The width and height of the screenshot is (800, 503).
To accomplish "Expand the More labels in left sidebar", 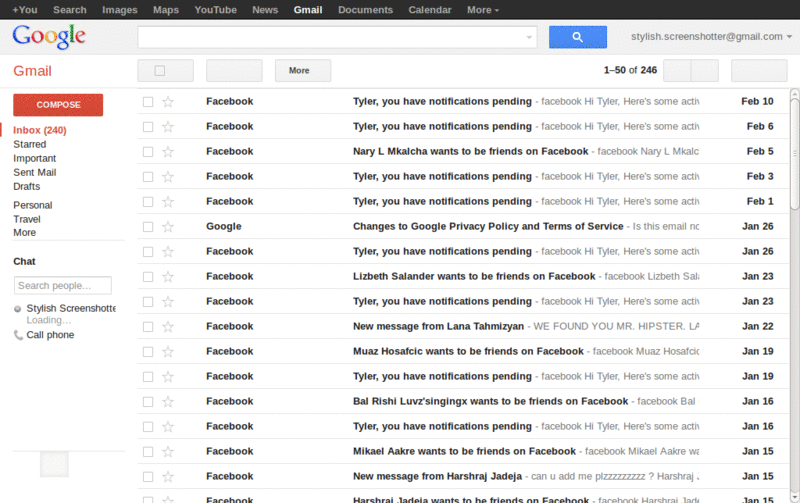I will [24, 233].
